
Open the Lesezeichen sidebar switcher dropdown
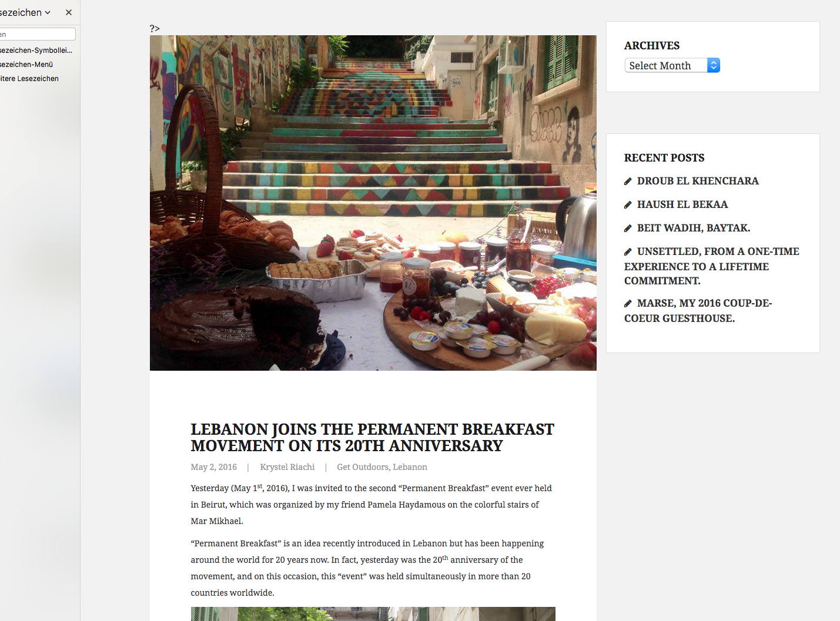point(25,12)
